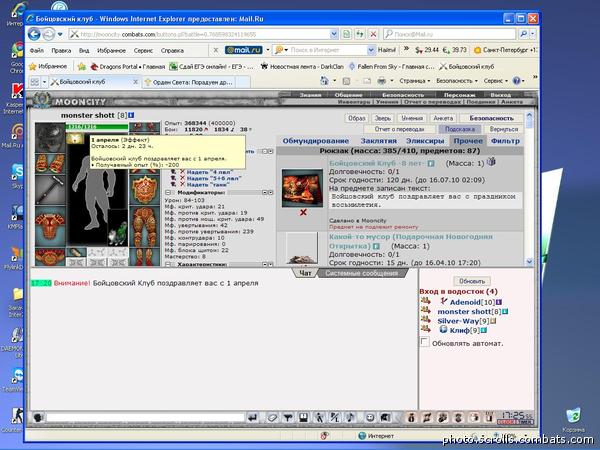Click into the chat message input field
This screenshot has height=450, width=600.
(145, 417)
